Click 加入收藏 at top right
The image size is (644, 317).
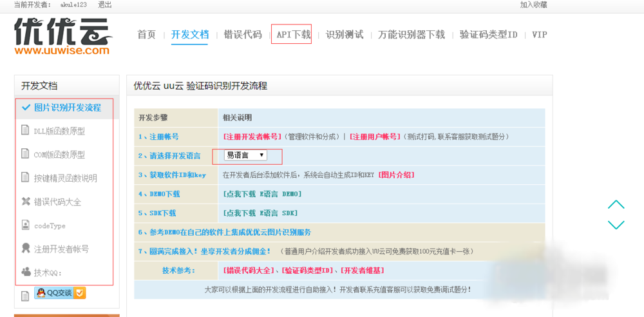(x=533, y=5)
